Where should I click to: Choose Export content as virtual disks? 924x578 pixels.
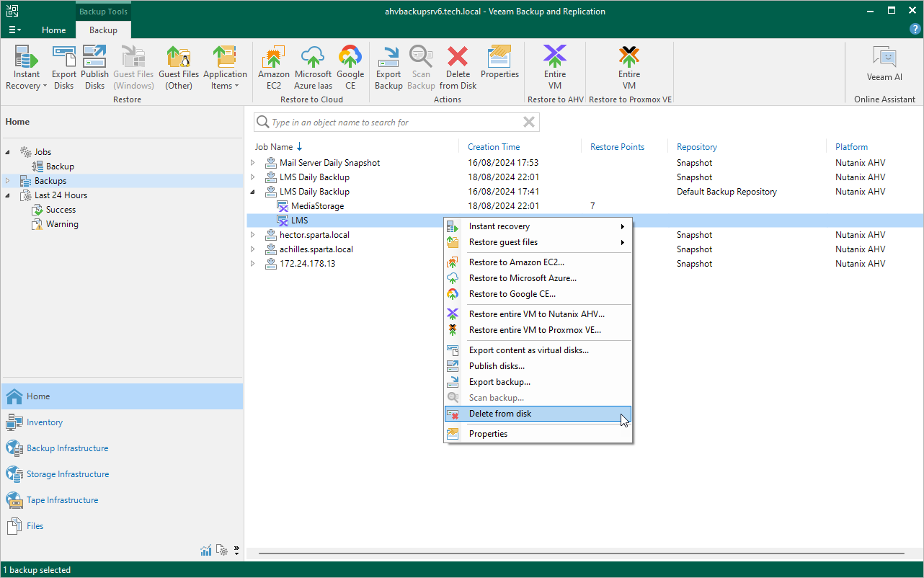pyautogui.click(x=538, y=350)
